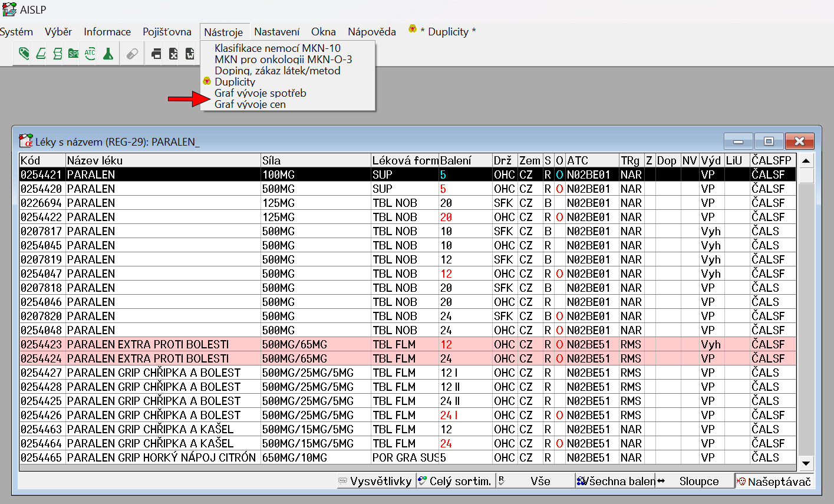Viewport: 834px width, 504px height.
Task: Select Doping, zákaz látek/metod entry
Action: pyautogui.click(x=278, y=71)
